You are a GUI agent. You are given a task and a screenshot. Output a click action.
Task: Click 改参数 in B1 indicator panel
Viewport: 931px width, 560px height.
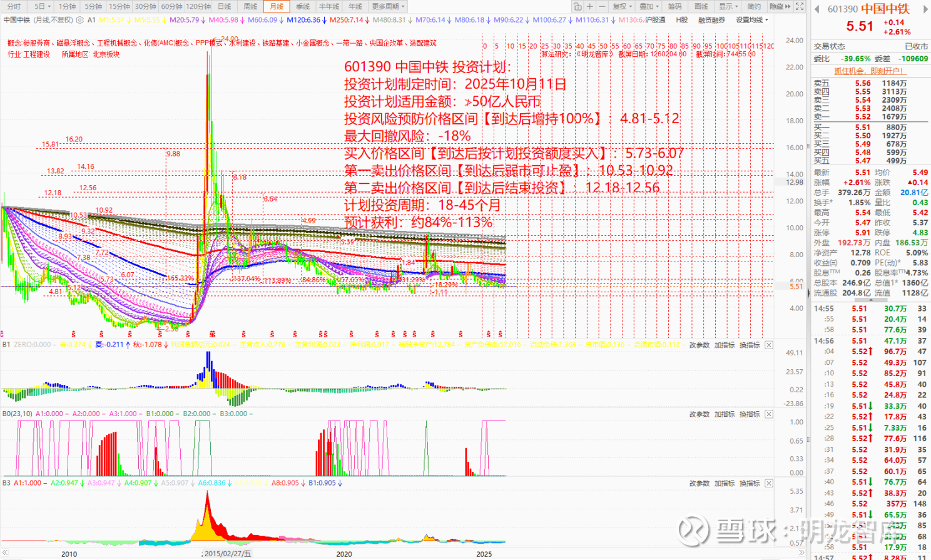tap(700, 345)
